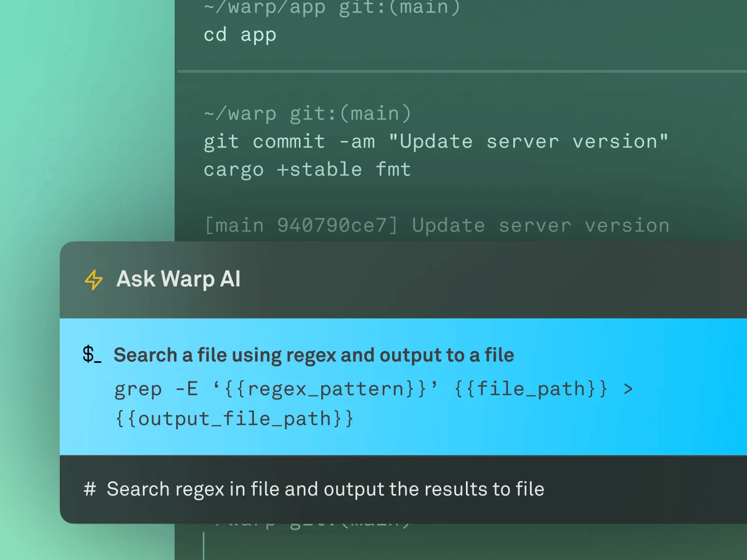This screenshot has height=560, width=747.
Task: Click the # comment icon on the bottom suggestion
Action: 90,489
